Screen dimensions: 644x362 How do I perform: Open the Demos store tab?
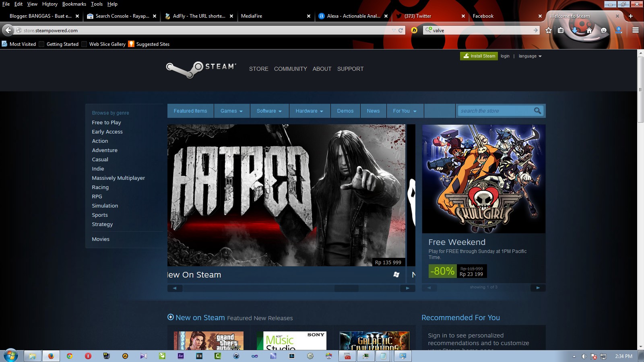[345, 111]
